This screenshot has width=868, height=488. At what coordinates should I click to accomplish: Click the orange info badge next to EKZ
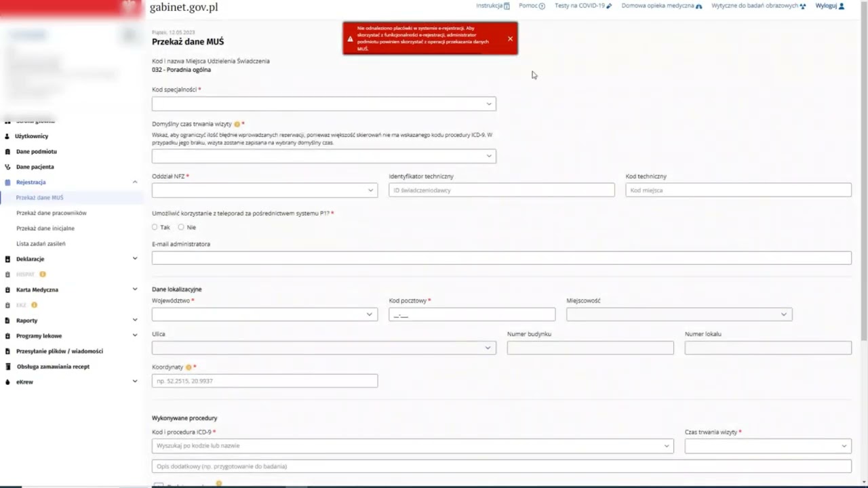click(x=35, y=305)
